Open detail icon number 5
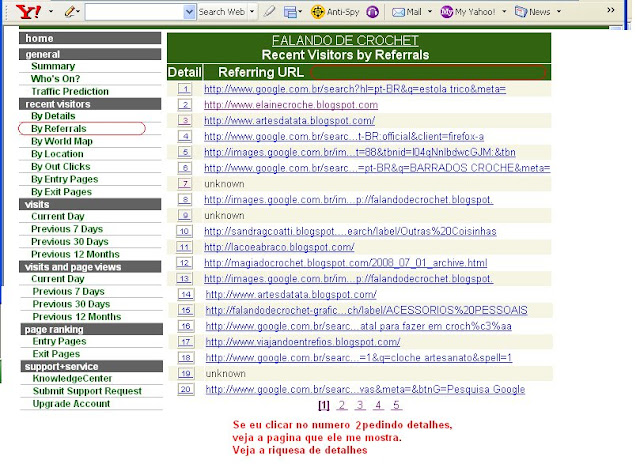This screenshot has height=464, width=640. (185, 152)
